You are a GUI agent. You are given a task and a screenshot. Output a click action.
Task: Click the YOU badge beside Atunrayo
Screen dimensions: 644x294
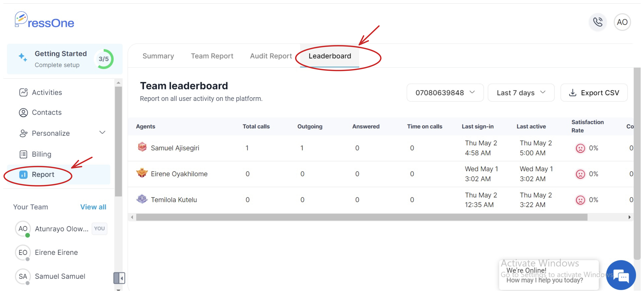click(x=99, y=229)
